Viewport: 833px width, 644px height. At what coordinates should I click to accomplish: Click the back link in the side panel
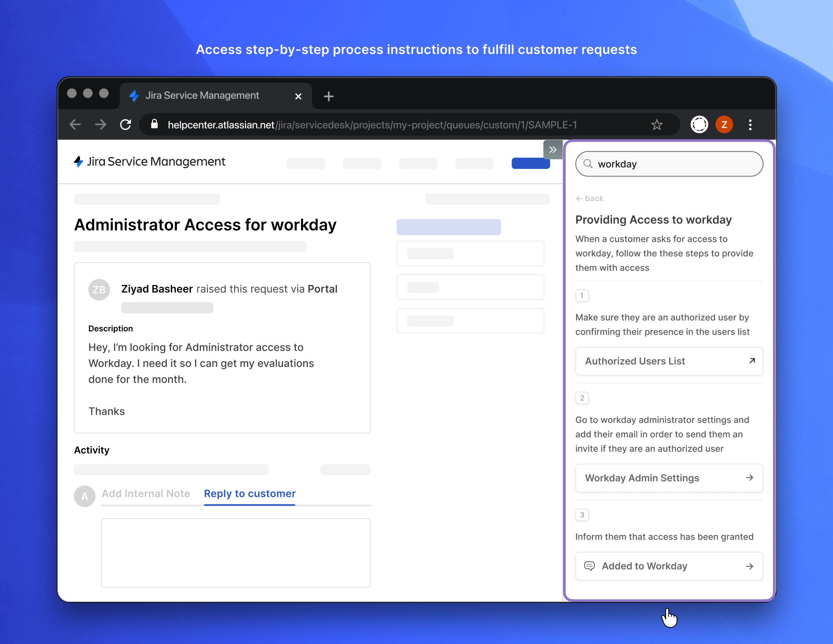tap(589, 198)
